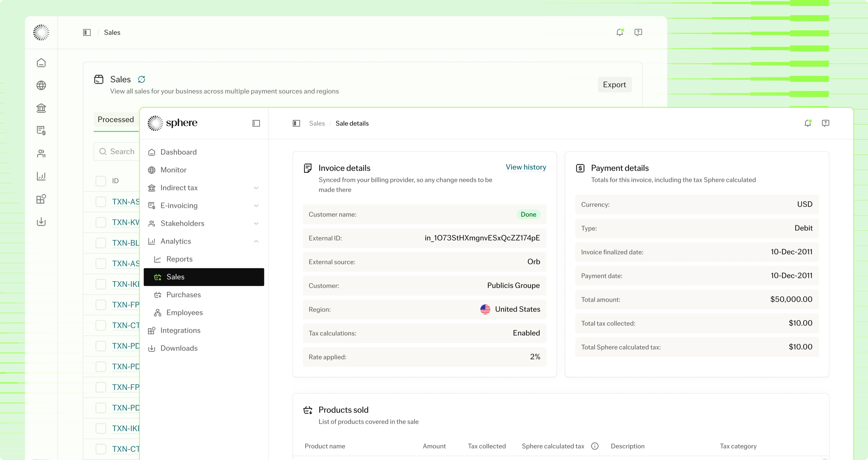Viewport: 868px width, 460px height.
Task: Switch to the Processed tab
Action: click(116, 120)
